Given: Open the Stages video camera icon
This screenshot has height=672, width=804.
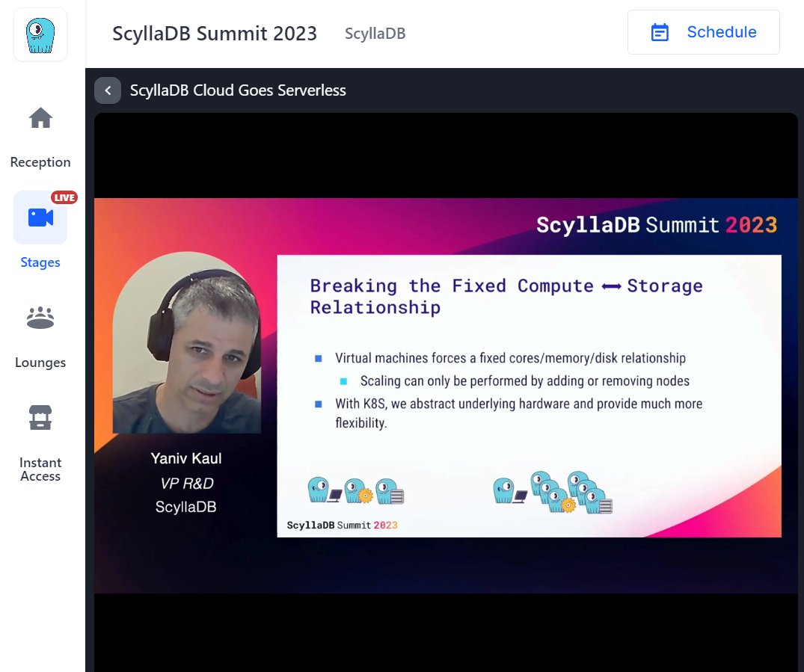Looking at the screenshot, I should click(40, 218).
